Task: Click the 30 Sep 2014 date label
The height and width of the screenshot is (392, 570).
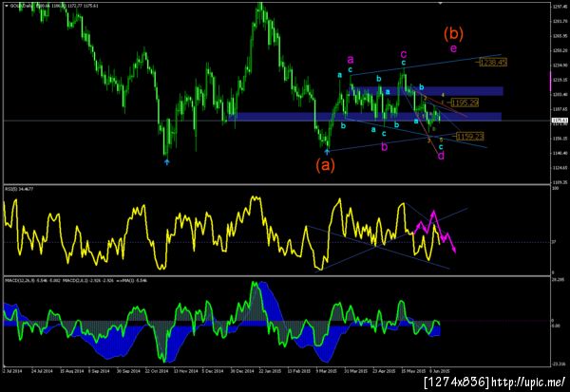Action: click(x=128, y=371)
